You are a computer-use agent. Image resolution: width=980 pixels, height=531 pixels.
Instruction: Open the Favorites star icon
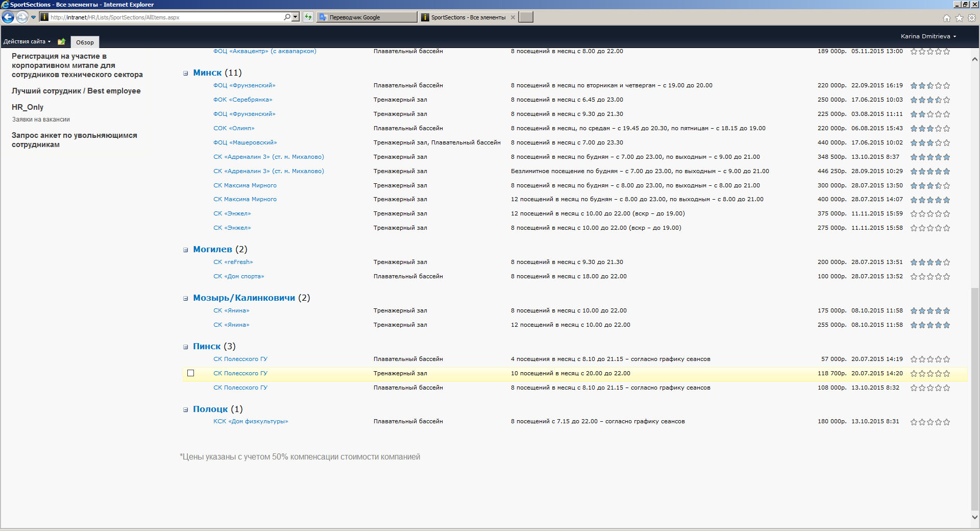click(959, 18)
